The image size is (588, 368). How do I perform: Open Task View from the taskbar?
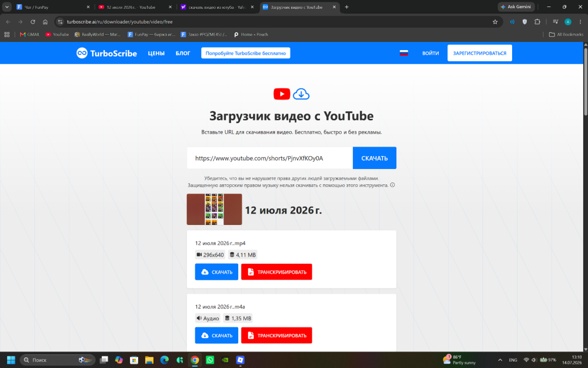coord(104,360)
